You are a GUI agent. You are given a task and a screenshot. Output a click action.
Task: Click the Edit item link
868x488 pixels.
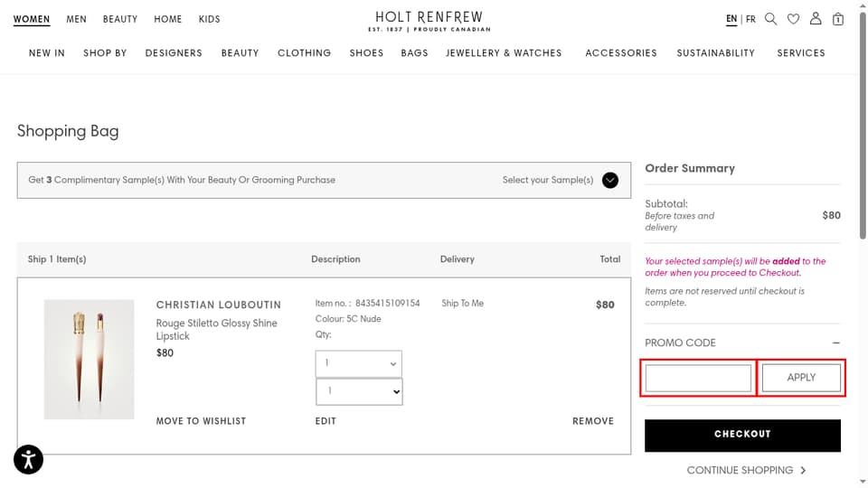[x=325, y=421]
